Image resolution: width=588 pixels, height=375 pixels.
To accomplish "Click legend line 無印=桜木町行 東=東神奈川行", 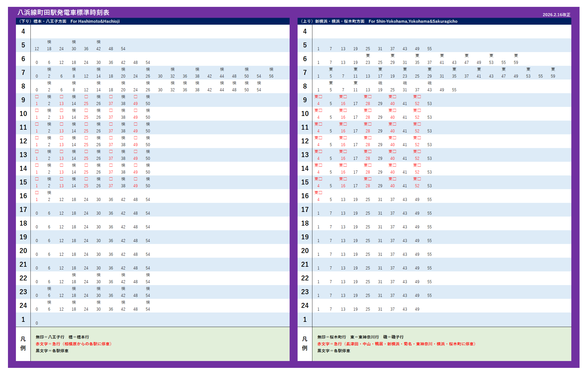I will pos(360,337).
